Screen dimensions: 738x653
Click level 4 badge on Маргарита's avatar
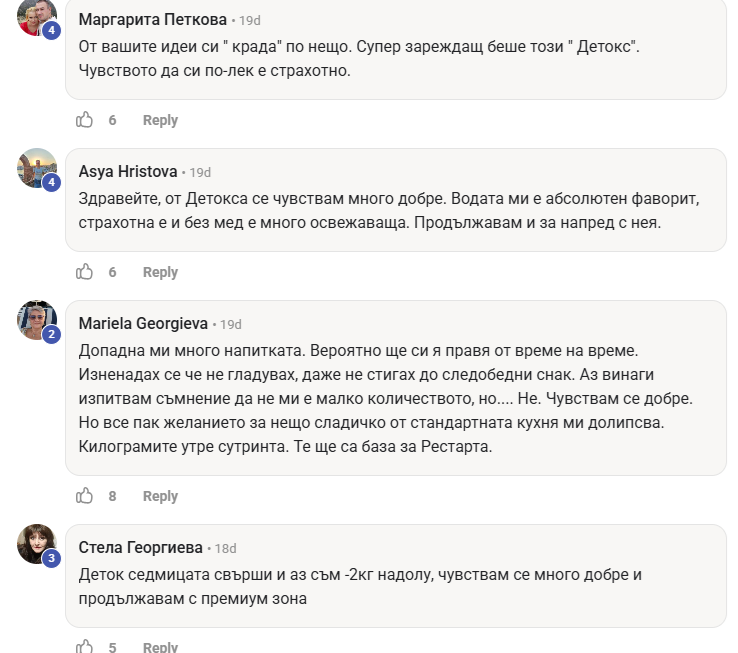(x=52, y=30)
